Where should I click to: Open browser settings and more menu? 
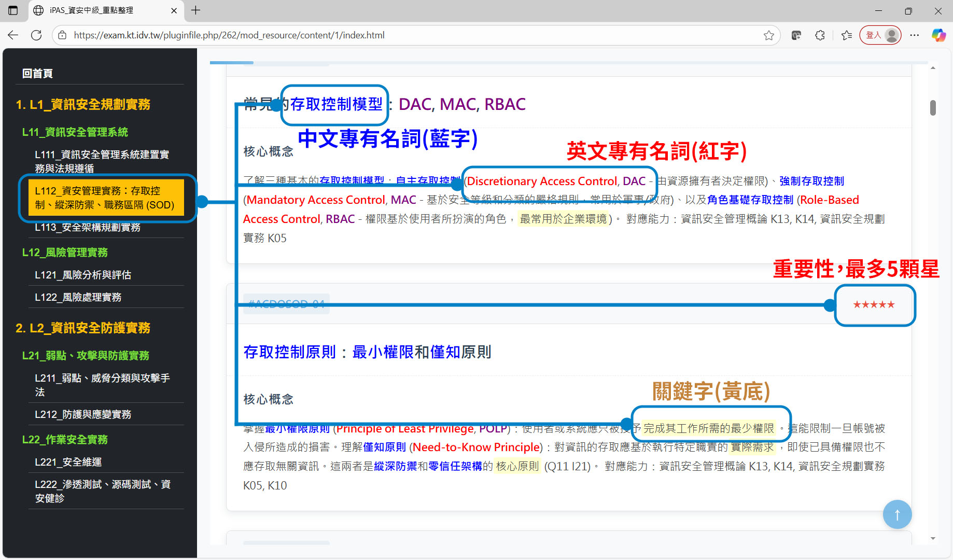click(x=915, y=35)
